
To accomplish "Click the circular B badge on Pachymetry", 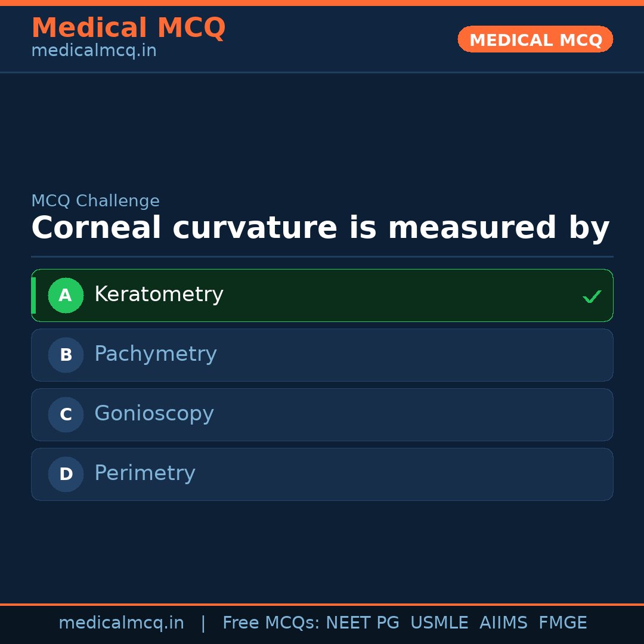I will point(66,355).
